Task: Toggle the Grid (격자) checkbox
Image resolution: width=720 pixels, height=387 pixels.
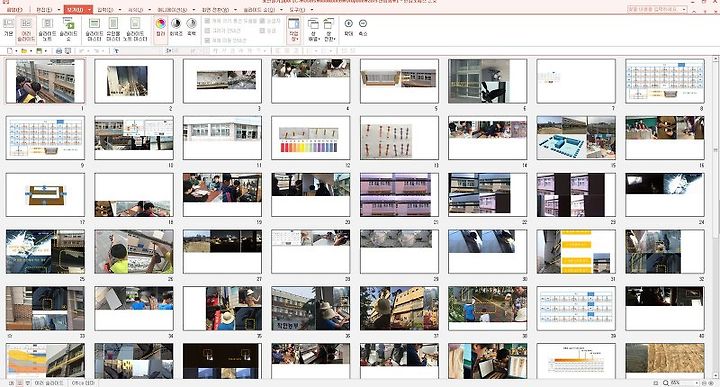Action: 262,31
